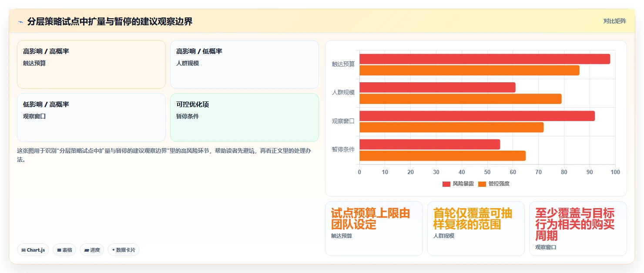Click the 50 tick on chart axis
Screen dimensions: 644x273
click(x=487, y=172)
